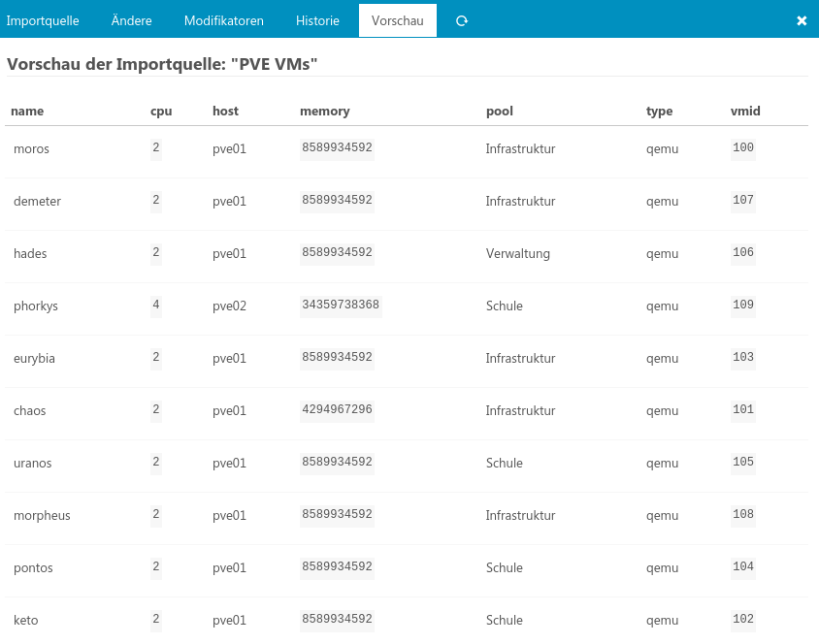This screenshot has width=819, height=644.
Task: Click vmid 105 in uranos row
Action: pyautogui.click(x=742, y=462)
